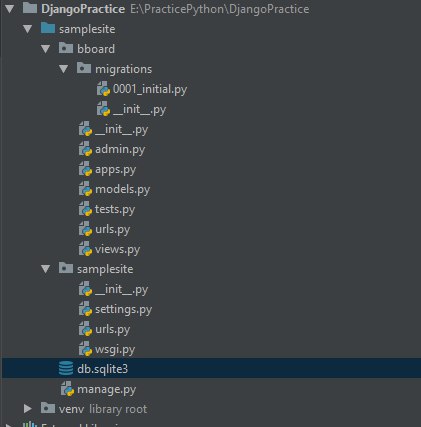Select the db.sqlite3 file name
421x427 pixels.
point(103,369)
